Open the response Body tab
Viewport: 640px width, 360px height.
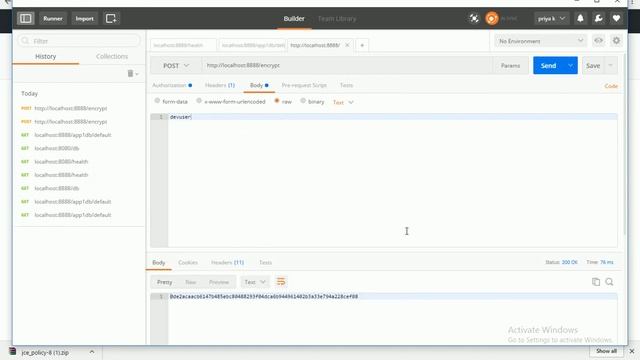pos(158,262)
